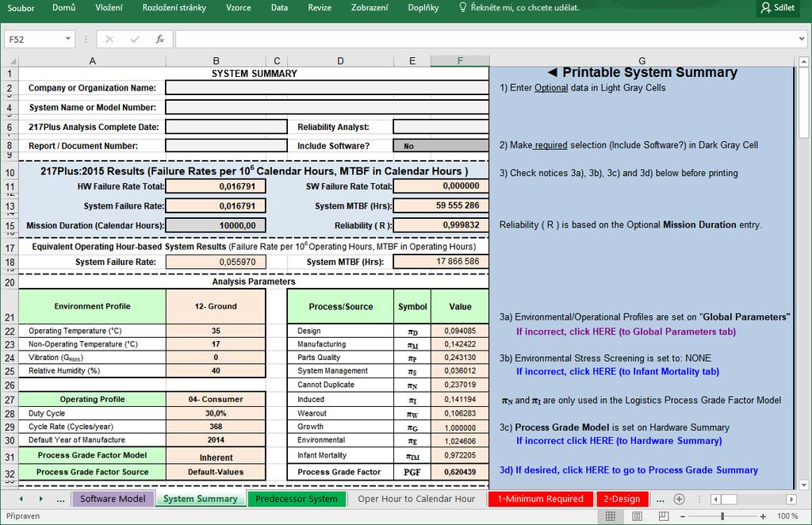Viewport: 812px width, 525px height.
Task: Open the Soubor menu
Action: point(21,8)
